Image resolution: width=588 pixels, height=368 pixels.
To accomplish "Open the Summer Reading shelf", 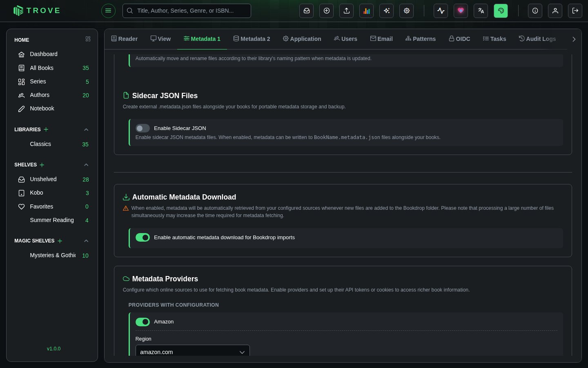I will click(x=52, y=220).
